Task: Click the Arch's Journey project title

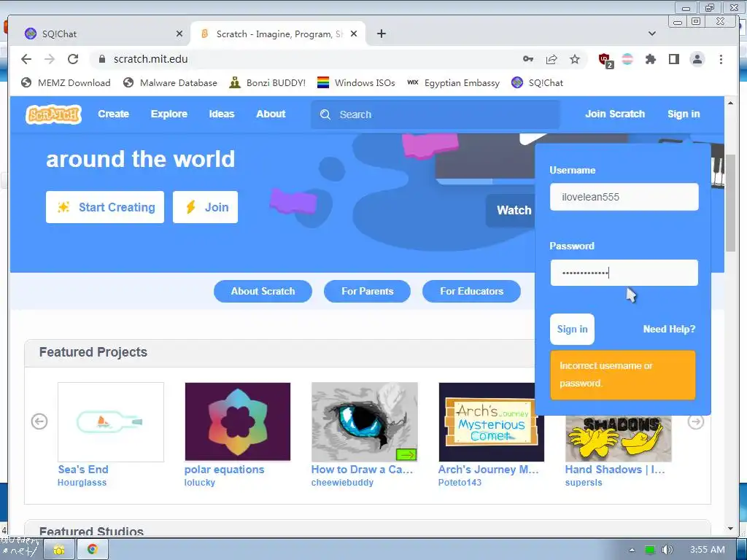Action: pos(488,470)
